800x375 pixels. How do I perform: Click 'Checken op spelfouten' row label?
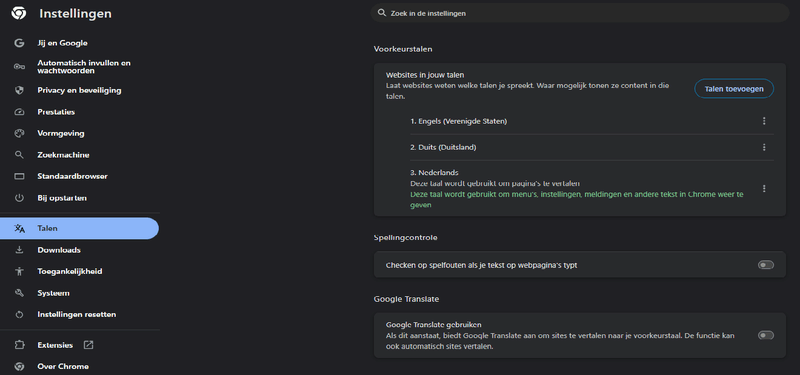[482, 265]
